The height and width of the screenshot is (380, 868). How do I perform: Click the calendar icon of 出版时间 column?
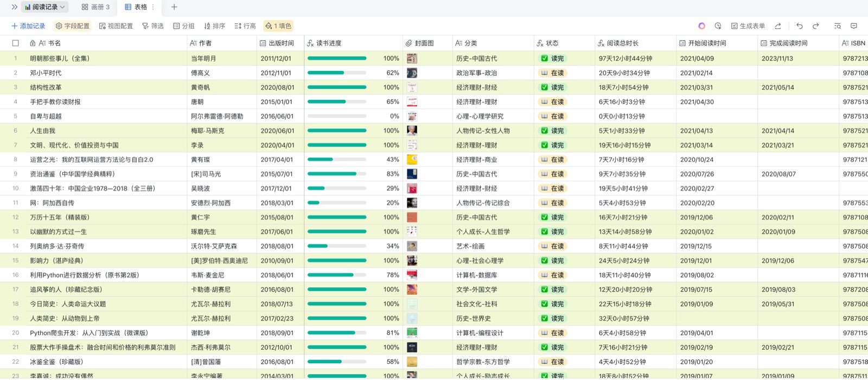[x=263, y=43]
